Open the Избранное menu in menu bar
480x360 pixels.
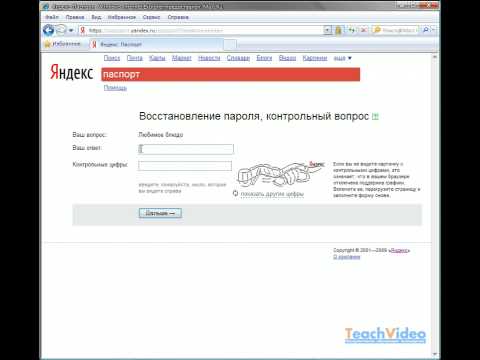tap(122, 17)
